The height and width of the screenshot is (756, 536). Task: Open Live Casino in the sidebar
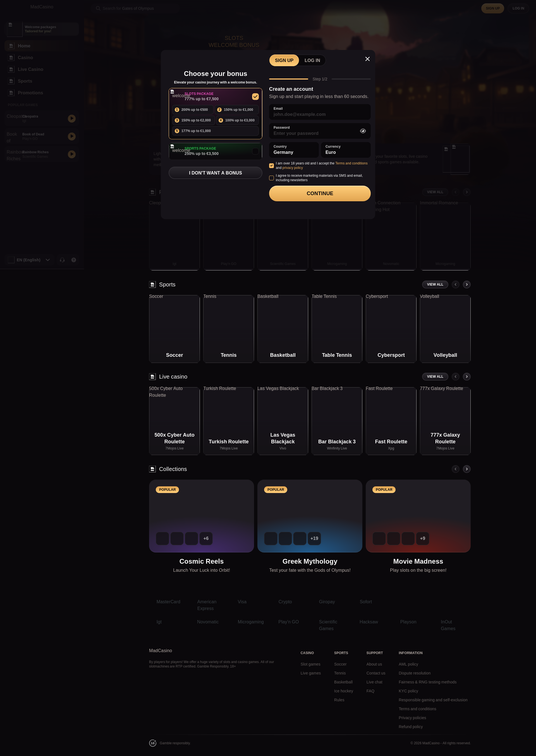click(42, 69)
